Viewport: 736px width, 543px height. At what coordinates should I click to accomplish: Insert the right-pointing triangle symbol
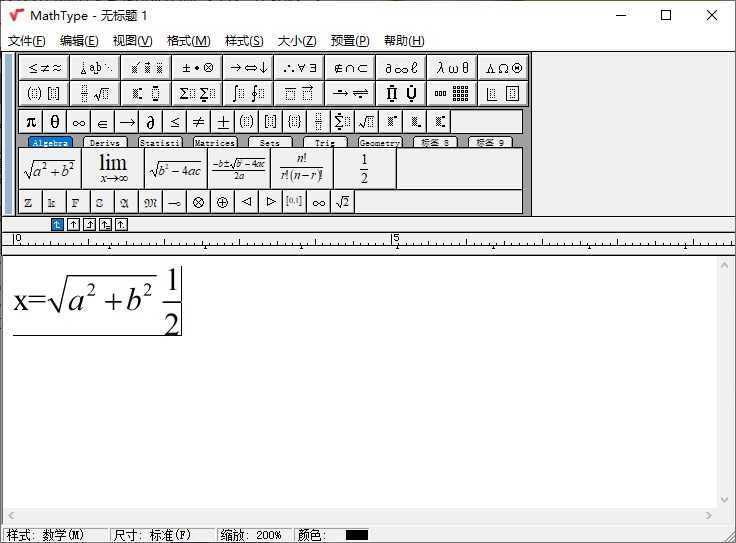coord(270,202)
